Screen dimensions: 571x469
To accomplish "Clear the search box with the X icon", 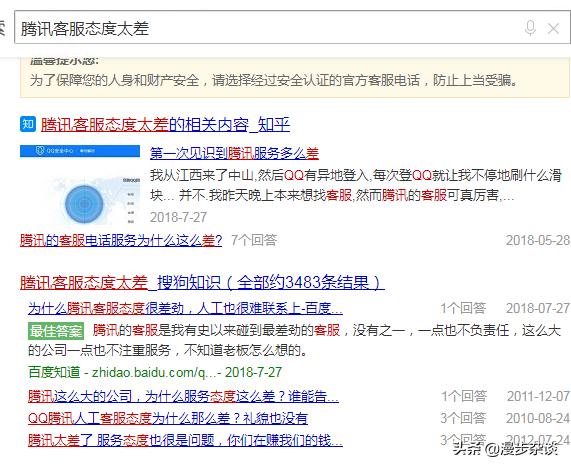I will 554,28.
